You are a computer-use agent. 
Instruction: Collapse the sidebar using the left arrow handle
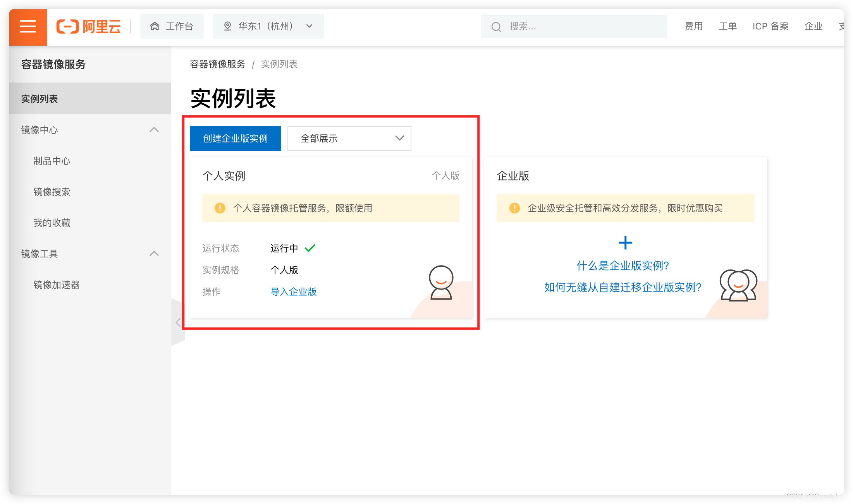click(178, 322)
